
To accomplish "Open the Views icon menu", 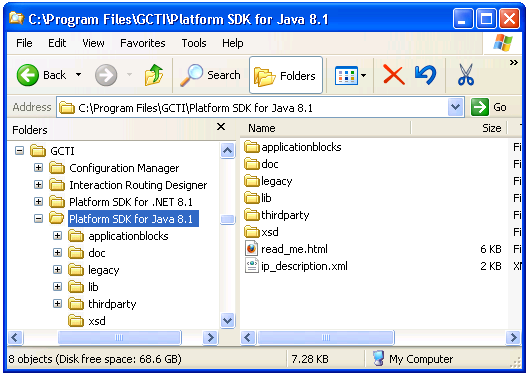I will click(346, 76).
